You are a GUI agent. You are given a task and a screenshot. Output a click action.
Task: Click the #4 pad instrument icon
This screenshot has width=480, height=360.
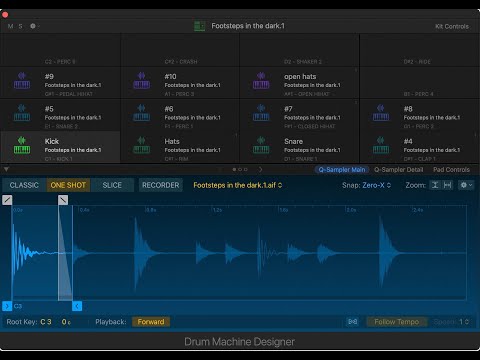coord(381,145)
